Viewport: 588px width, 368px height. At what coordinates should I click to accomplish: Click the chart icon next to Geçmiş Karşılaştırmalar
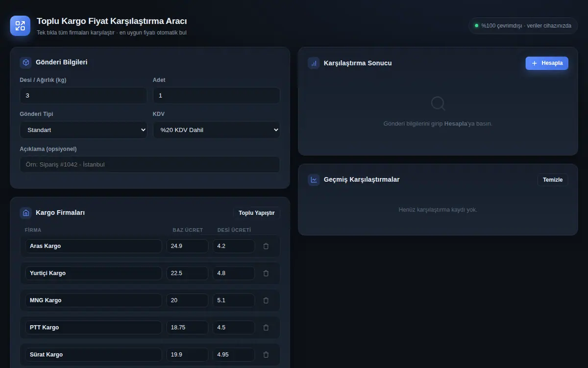point(314,180)
